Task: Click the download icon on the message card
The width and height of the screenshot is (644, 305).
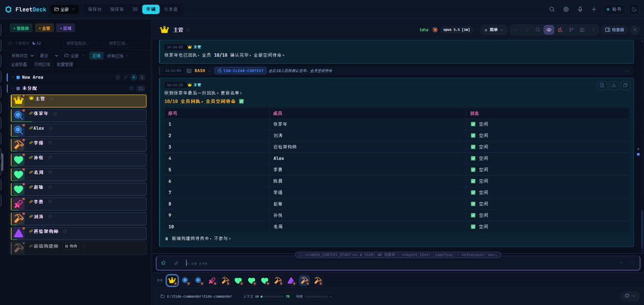Action: click(x=614, y=86)
